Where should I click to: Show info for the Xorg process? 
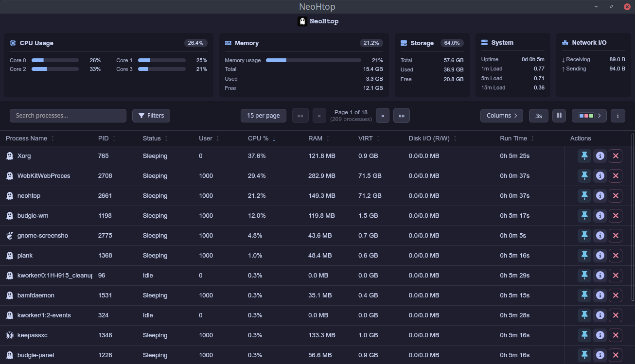pyautogui.click(x=600, y=156)
